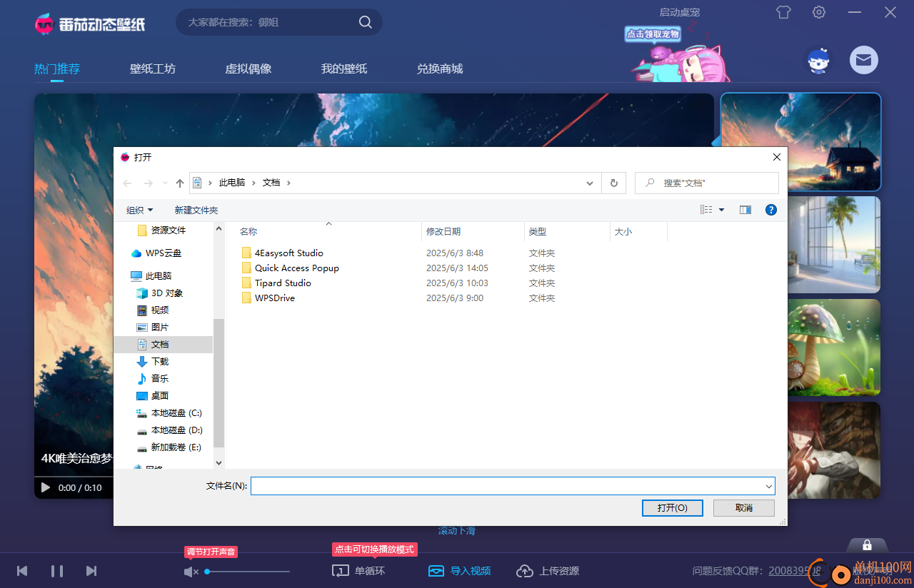Switch to 兑换商城 tab
The width and height of the screenshot is (914, 588).
click(440, 69)
